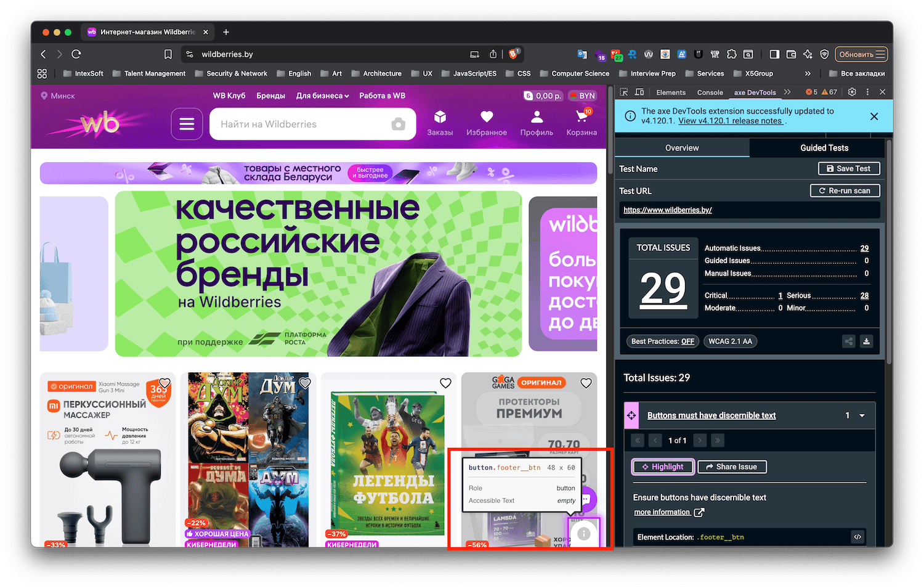This screenshot has width=924, height=588.
Task: Select the inspect element icon in DevTools
Action: 625,92
